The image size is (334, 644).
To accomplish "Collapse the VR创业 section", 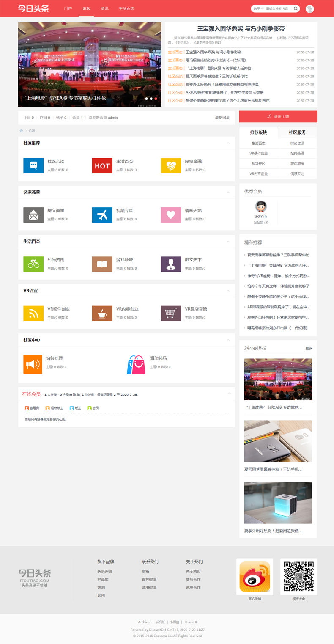I will coord(228,291).
